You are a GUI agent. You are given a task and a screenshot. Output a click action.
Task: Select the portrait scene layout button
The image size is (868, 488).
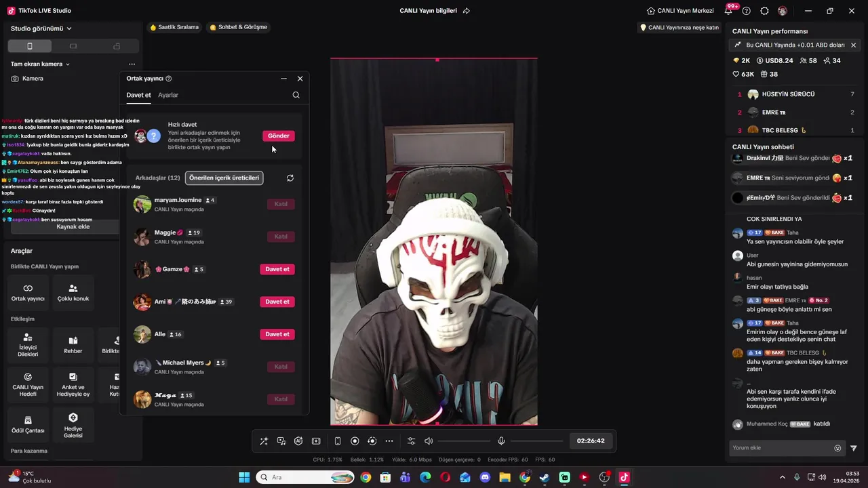29,46
